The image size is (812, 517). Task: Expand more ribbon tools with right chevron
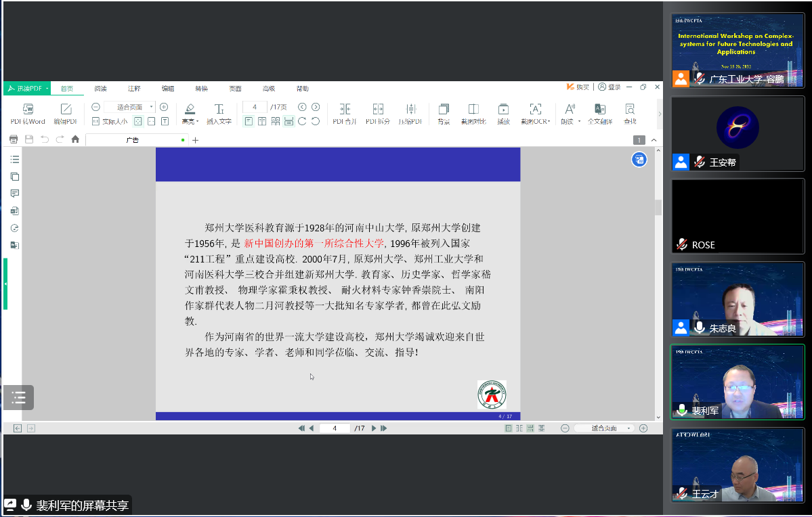coord(659,114)
